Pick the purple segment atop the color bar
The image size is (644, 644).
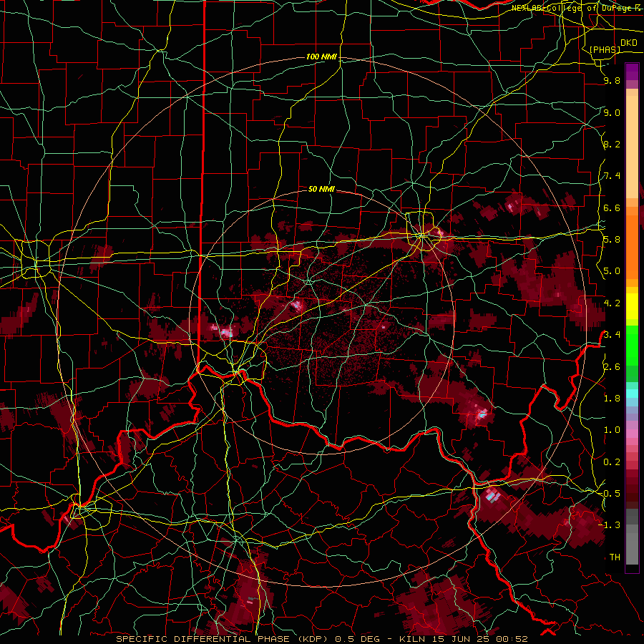pos(632,72)
